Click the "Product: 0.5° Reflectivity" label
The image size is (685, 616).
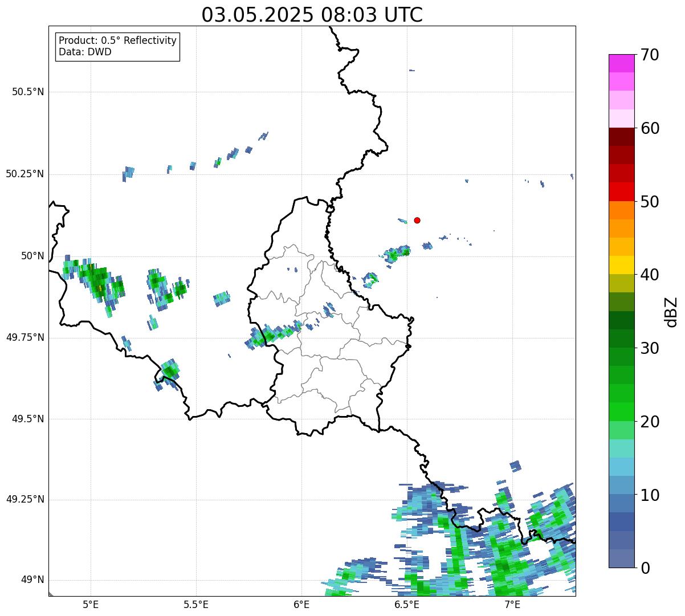click(x=117, y=41)
